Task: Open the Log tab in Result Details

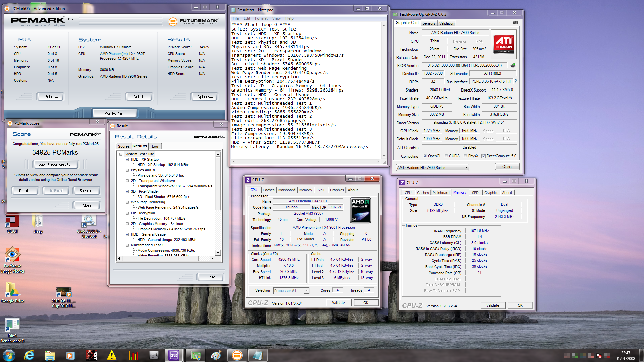Action: tap(155, 146)
